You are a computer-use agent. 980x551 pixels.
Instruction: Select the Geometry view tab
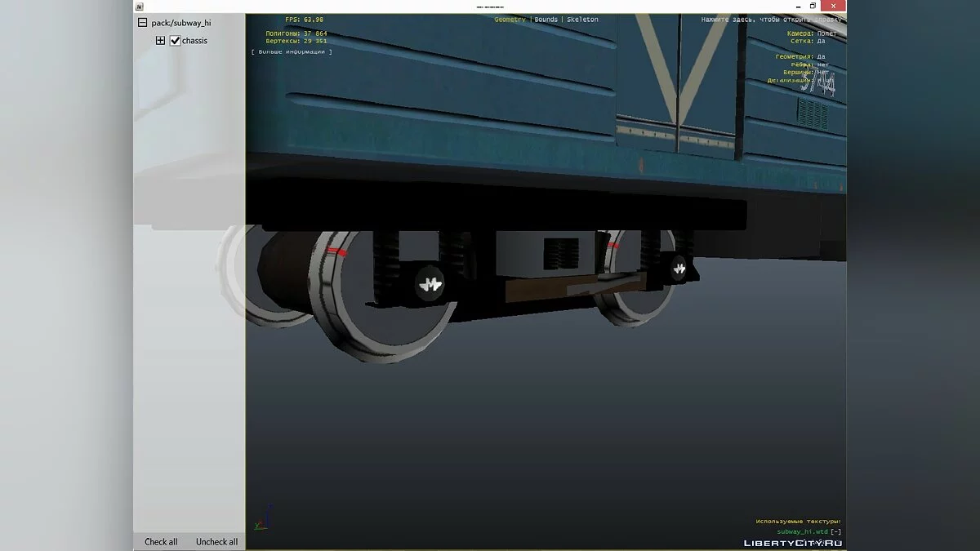point(510,20)
